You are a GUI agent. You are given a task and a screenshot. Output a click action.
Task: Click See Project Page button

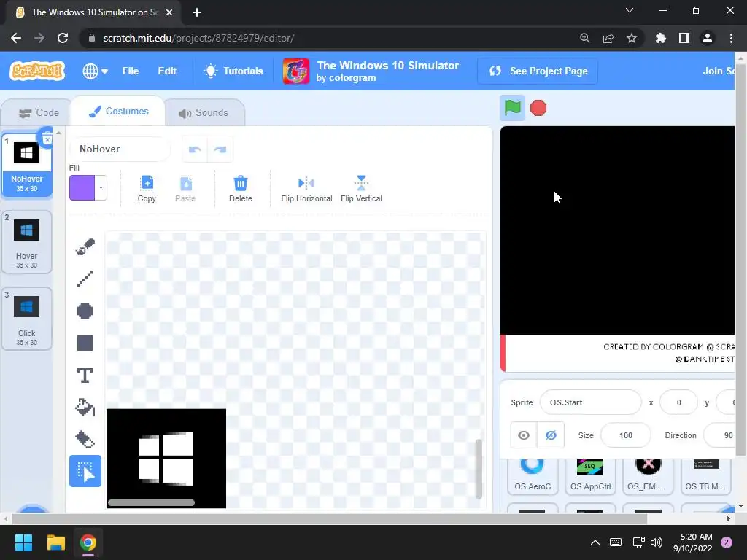(538, 71)
